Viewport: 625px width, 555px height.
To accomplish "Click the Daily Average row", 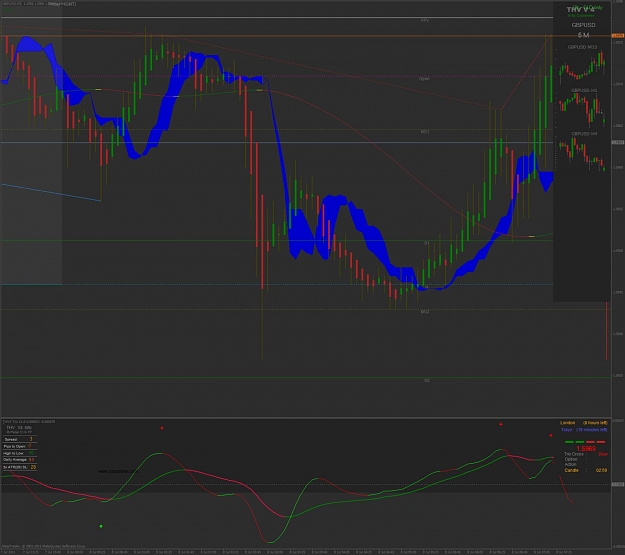I will click(x=20, y=460).
